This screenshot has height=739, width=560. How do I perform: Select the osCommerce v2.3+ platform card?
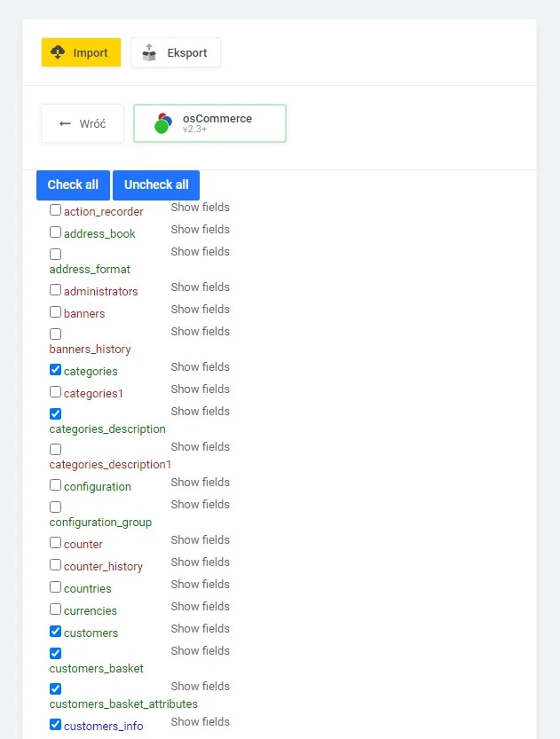pos(209,123)
